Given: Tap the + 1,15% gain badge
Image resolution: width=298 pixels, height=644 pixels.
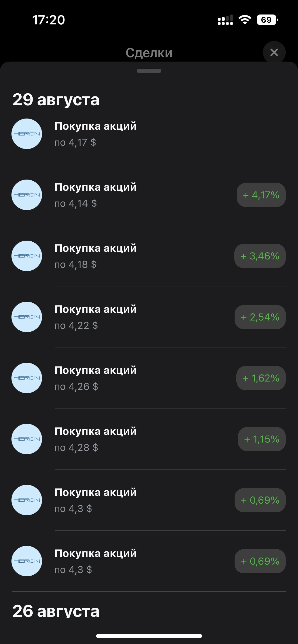Looking at the screenshot, I should coord(262,439).
